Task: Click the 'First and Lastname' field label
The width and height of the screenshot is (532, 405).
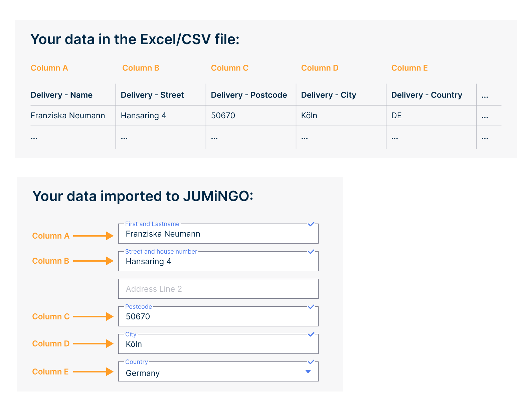Action: (152, 224)
